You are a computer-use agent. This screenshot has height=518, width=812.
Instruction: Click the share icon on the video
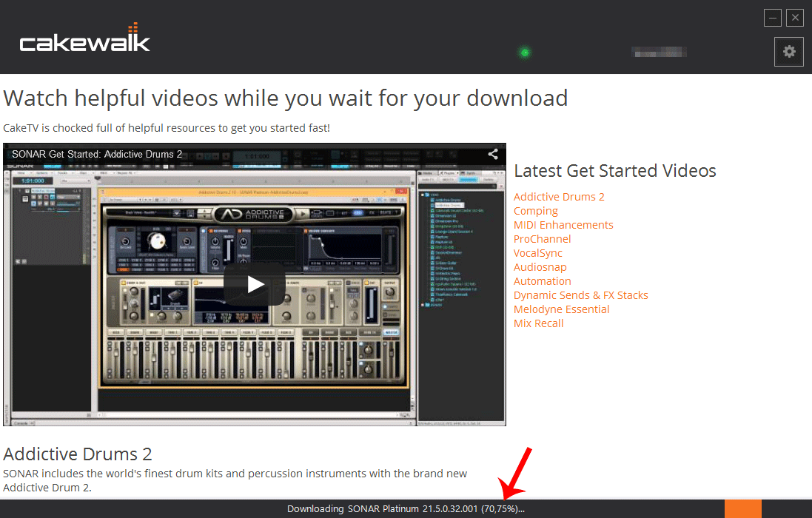[x=492, y=155]
